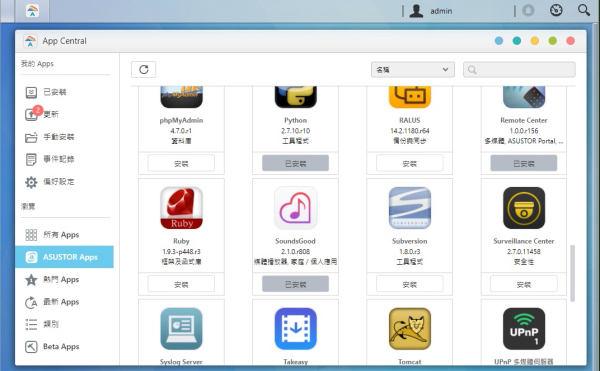Click the teal window control dot

click(517, 41)
